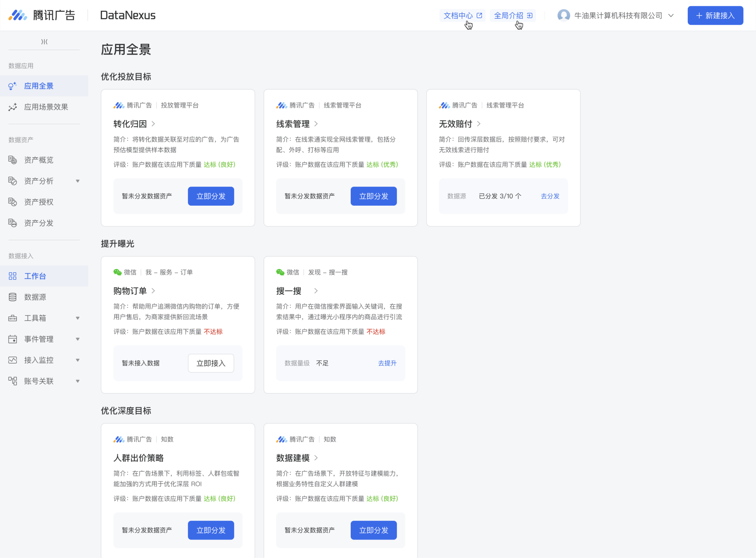
Task: Open 应用场景效果 in the sidebar
Action: 44,107
